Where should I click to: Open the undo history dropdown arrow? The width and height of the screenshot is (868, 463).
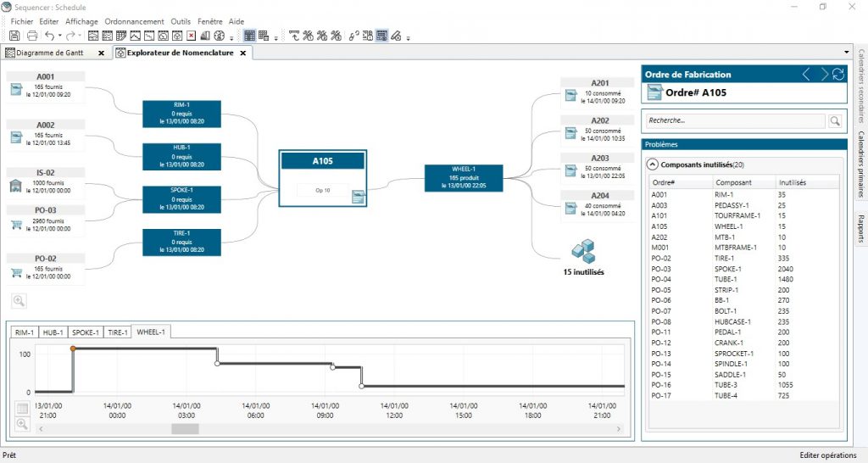(x=60, y=36)
